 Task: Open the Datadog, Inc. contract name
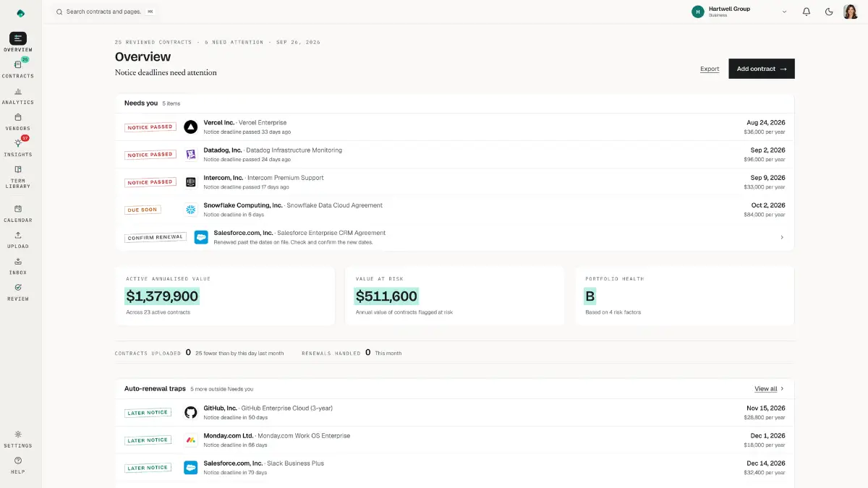(x=222, y=150)
